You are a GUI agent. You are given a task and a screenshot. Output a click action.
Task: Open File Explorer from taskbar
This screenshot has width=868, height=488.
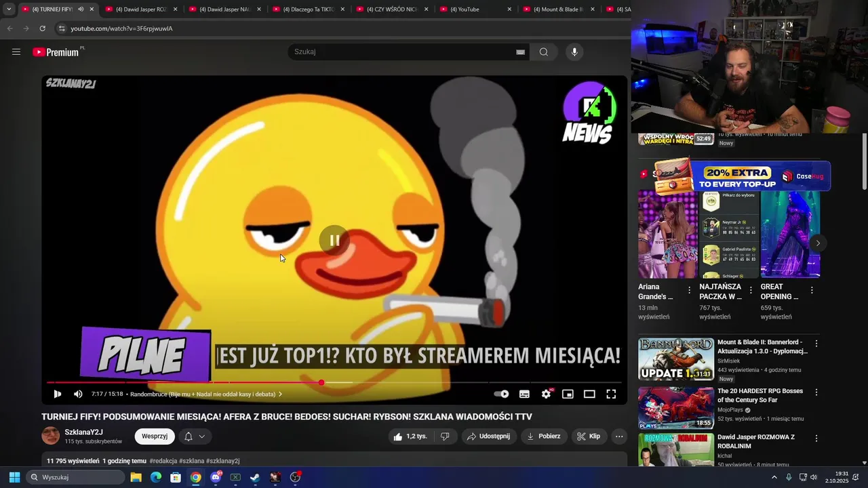click(136, 477)
